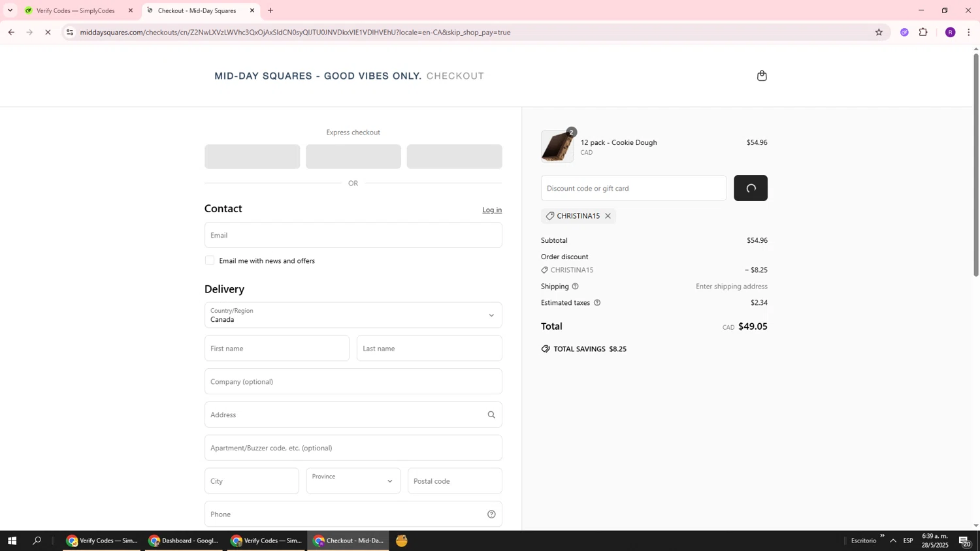Click the middle express checkout button
This screenshot has width=980, height=551.
click(x=353, y=157)
